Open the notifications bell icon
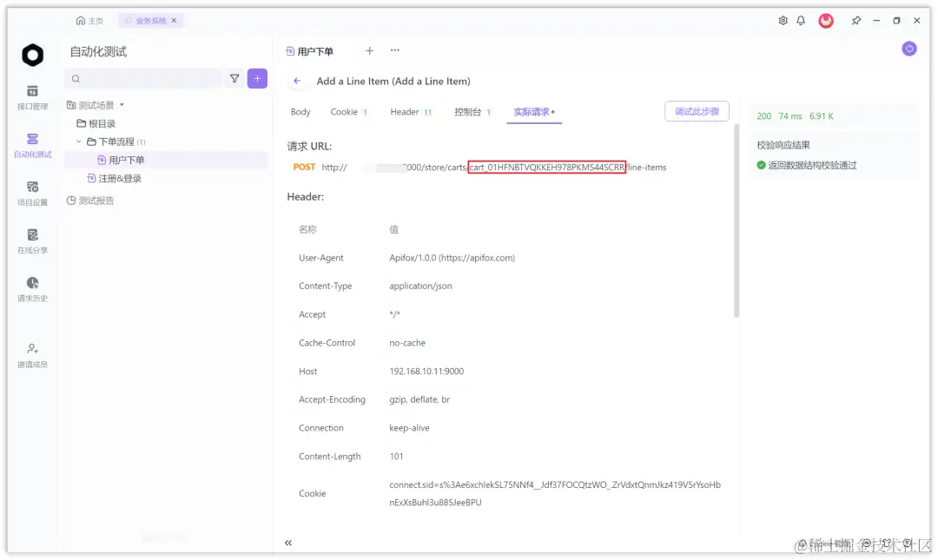 [801, 20]
